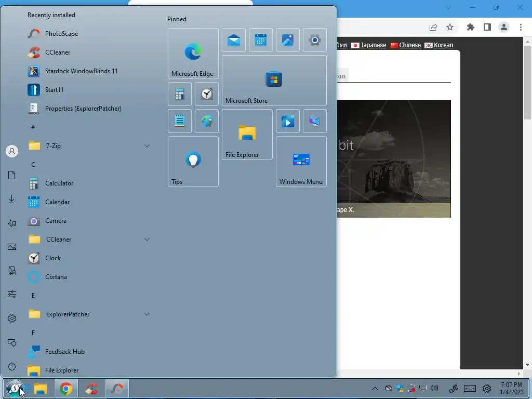Image resolution: width=532 pixels, height=399 pixels.
Task: Click the Start button on taskbar
Action: (x=14, y=388)
